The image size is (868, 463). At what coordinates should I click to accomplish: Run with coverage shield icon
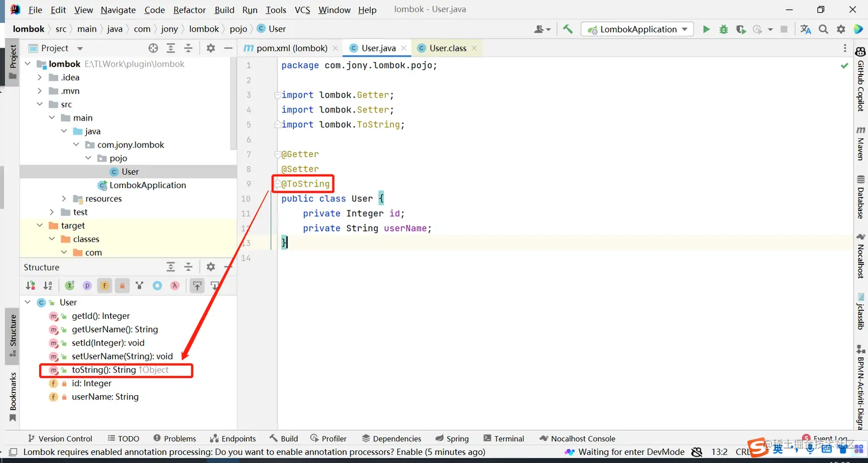tap(741, 29)
